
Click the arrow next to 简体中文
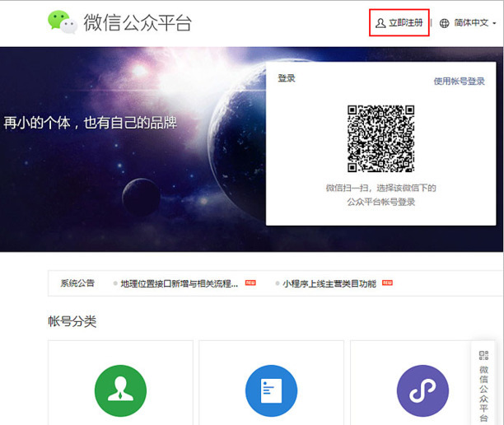(x=494, y=24)
